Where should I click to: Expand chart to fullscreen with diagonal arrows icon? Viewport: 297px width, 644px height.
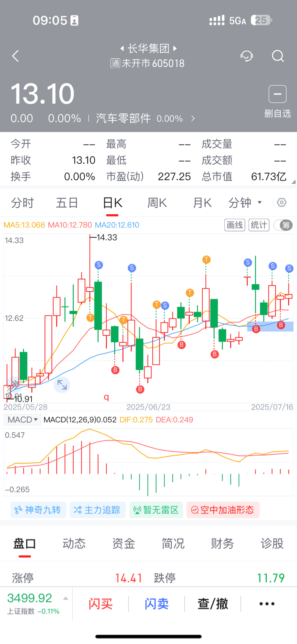click(62, 384)
